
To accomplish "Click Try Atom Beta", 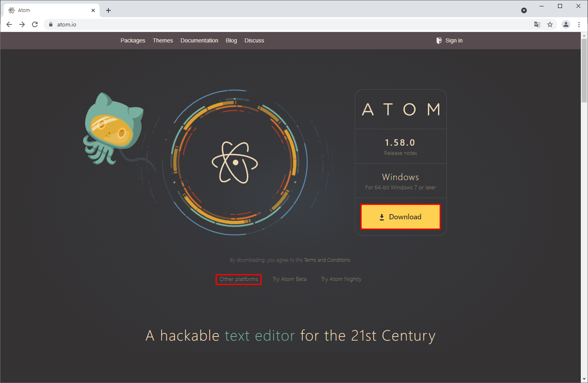I will pyautogui.click(x=290, y=279).
